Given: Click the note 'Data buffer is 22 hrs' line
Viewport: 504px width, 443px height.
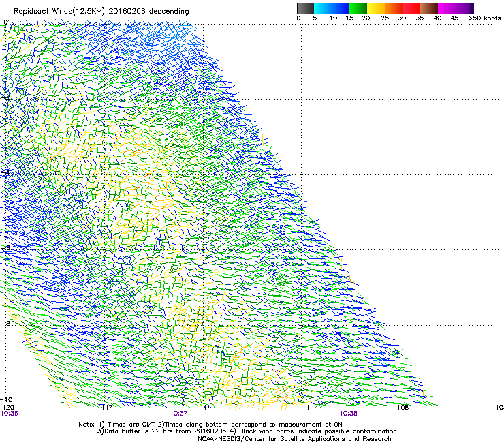Looking at the screenshot, I should click(138, 431).
